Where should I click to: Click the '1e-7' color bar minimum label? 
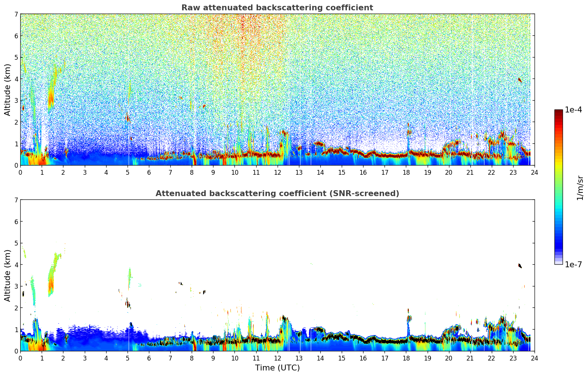[574, 264]
